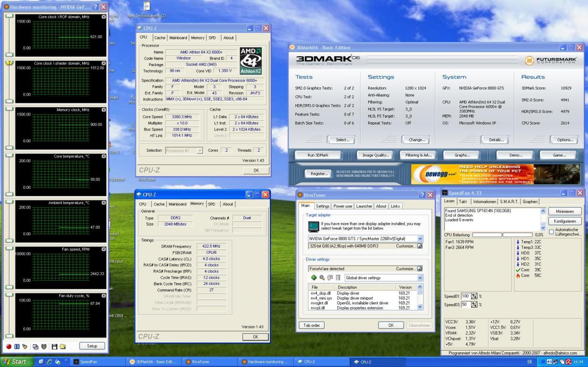Click the help question mark in Hardware monitoring
Image resolution: width=588 pixels, height=367 pixels.
95,7
